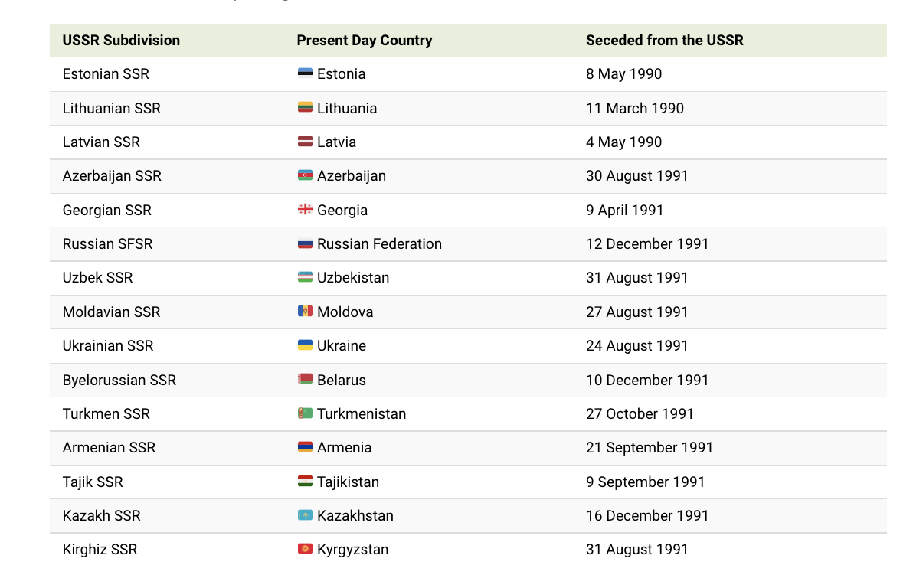Viewport: 913px width, 588px height.
Task: Click the "USSR Subdivision" column header
Action: coord(121,41)
